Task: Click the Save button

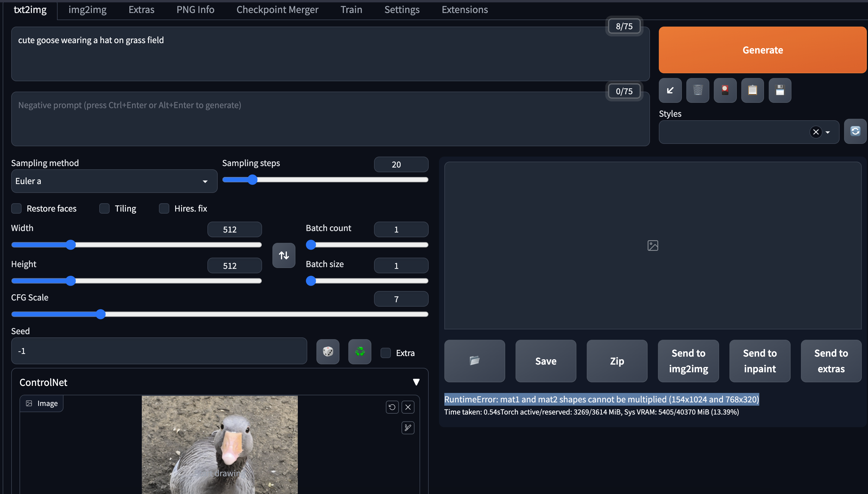Action: click(x=546, y=361)
